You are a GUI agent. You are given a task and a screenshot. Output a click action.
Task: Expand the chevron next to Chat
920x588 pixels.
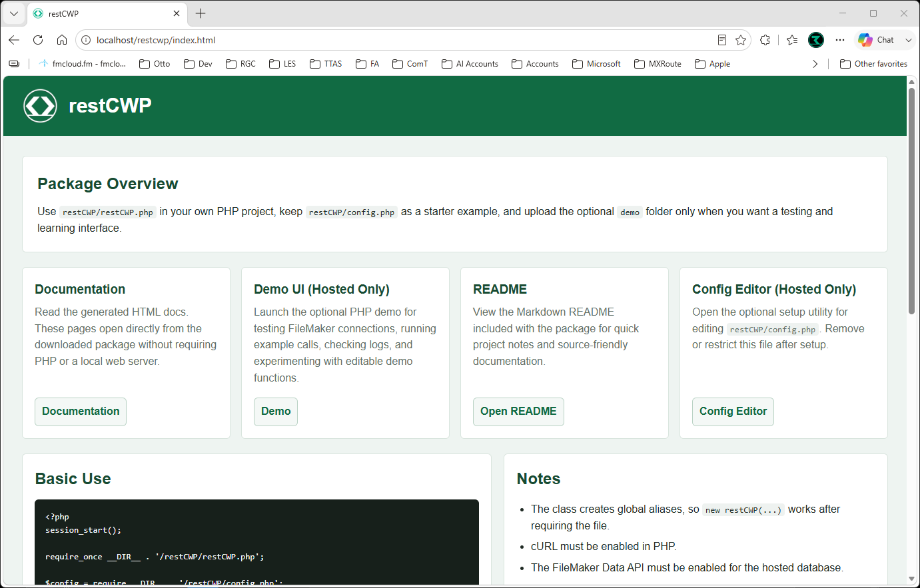click(x=908, y=40)
